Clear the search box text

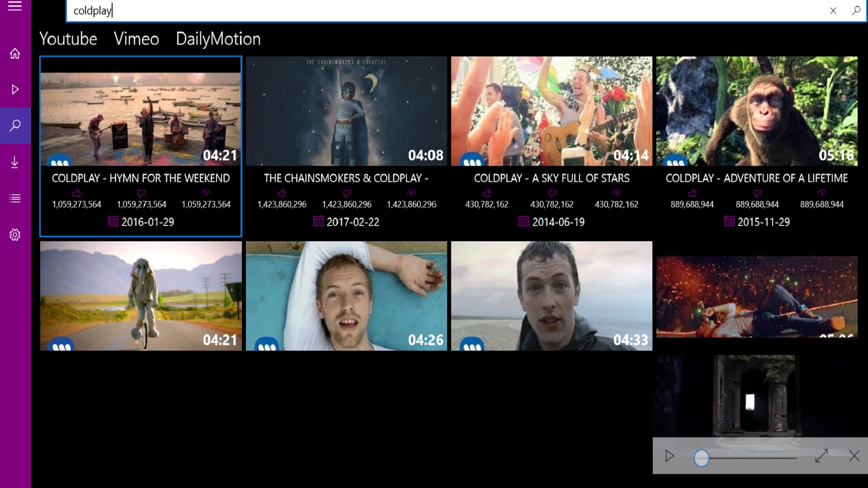coord(833,11)
